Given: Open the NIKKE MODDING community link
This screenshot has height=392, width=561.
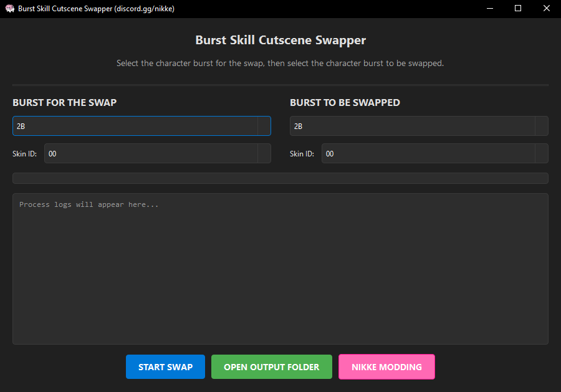Looking at the screenshot, I should (386, 366).
